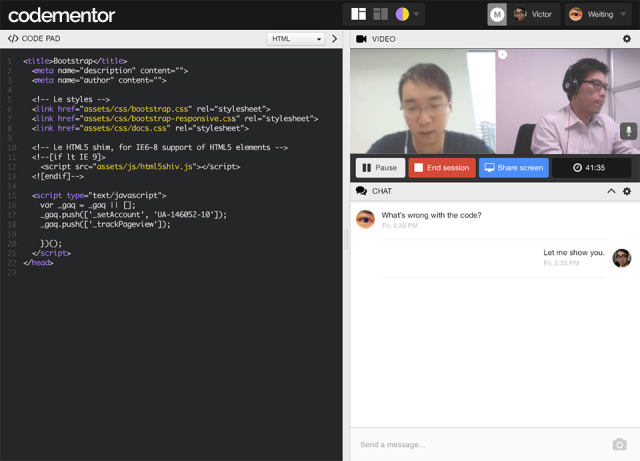
Task: Open chat settings gear
Action: [627, 191]
